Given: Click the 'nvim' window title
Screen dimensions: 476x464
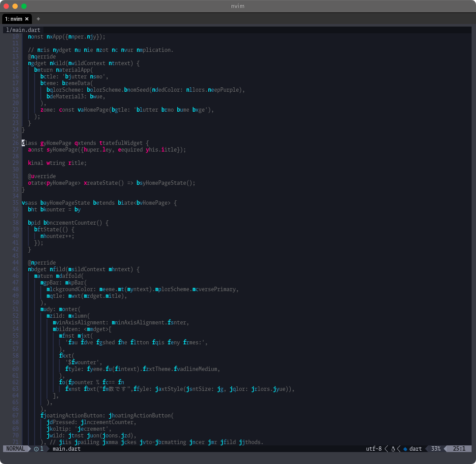Looking at the screenshot, I should click(238, 6).
